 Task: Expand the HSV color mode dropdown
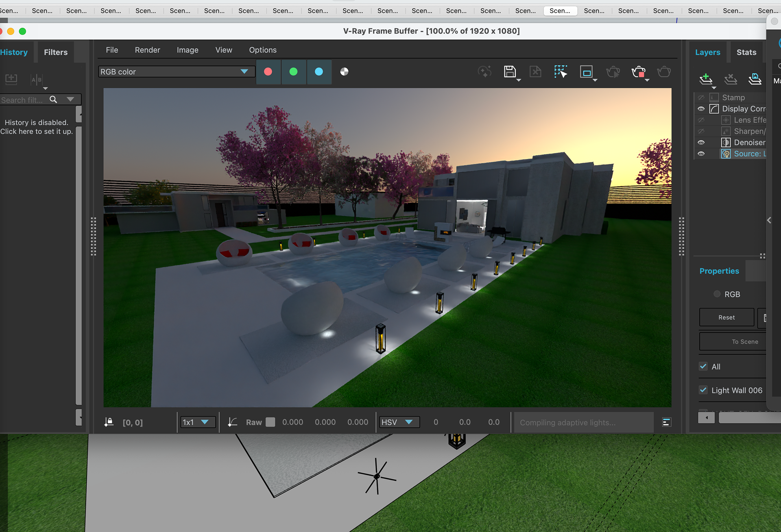[x=399, y=422]
